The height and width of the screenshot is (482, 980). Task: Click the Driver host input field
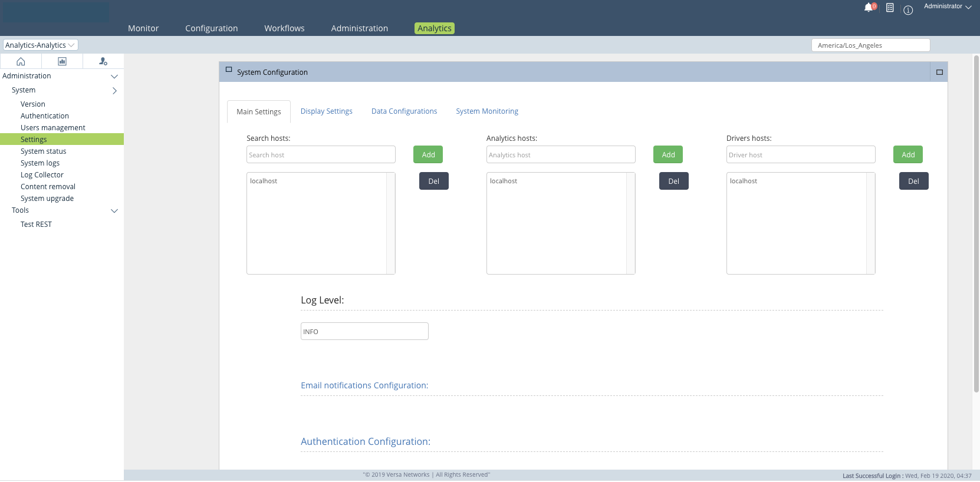pyautogui.click(x=801, y=154)
